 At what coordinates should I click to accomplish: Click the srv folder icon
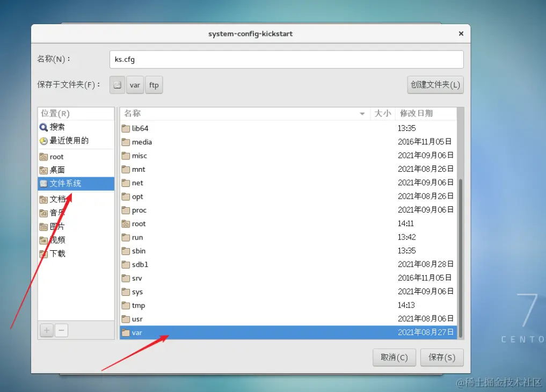click(126, 278)
